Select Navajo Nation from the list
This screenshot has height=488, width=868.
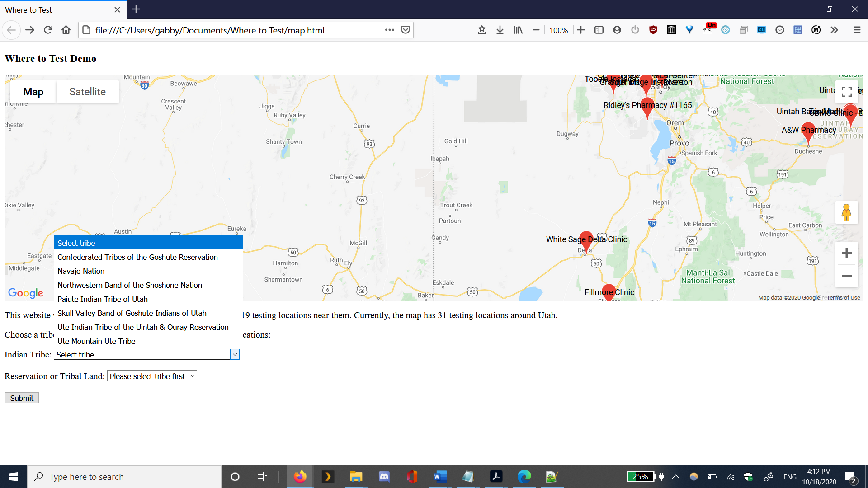pyautogui.click(x=81, y=271)
